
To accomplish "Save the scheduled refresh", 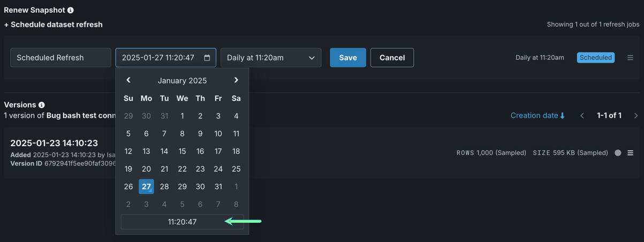I will tap(347, 58).
